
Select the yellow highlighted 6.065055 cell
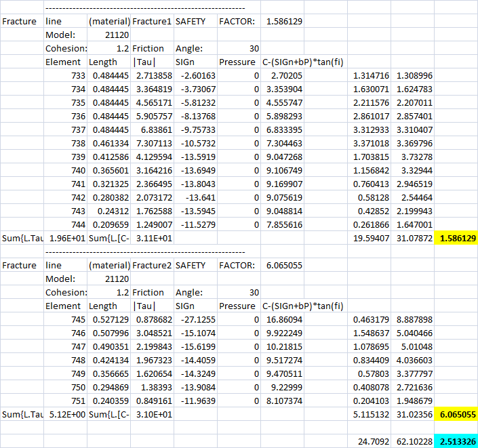456,414
